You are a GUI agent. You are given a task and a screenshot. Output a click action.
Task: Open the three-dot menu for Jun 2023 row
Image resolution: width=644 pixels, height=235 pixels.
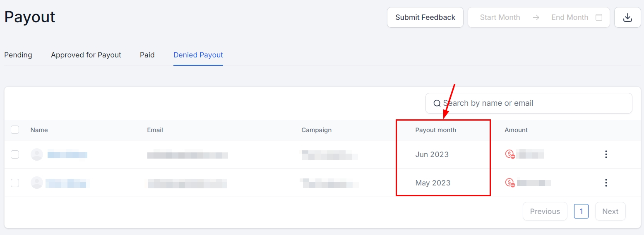click(606, 154)
